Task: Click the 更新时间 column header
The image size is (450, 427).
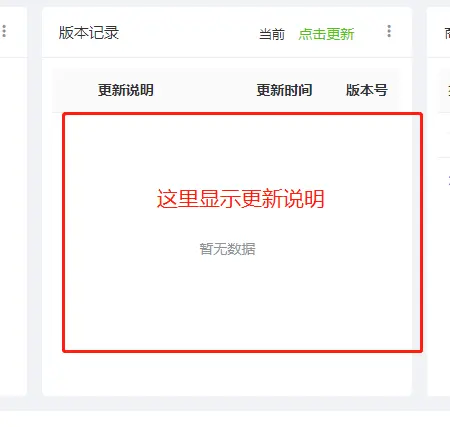Action: [x=284, y=90]
